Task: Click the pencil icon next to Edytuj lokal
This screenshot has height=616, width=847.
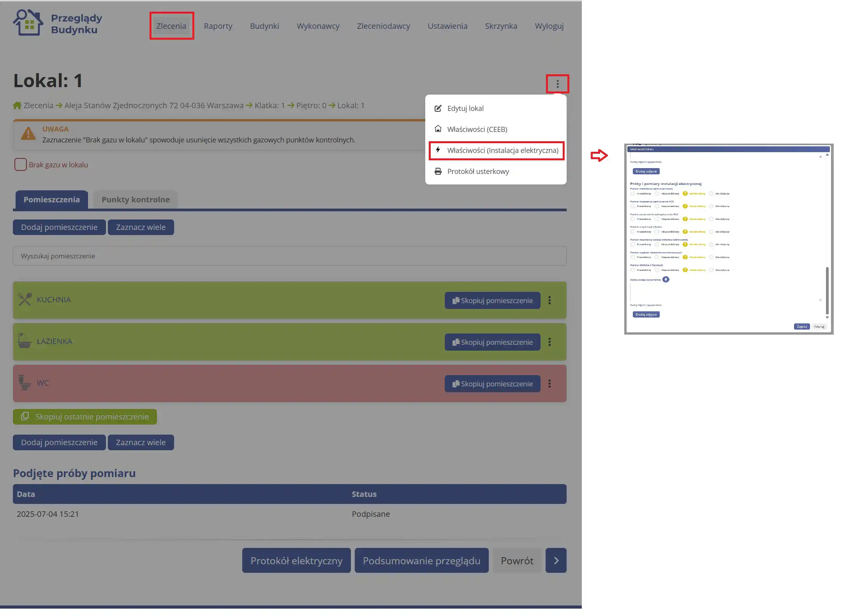Action: click(x=438, y=108)
